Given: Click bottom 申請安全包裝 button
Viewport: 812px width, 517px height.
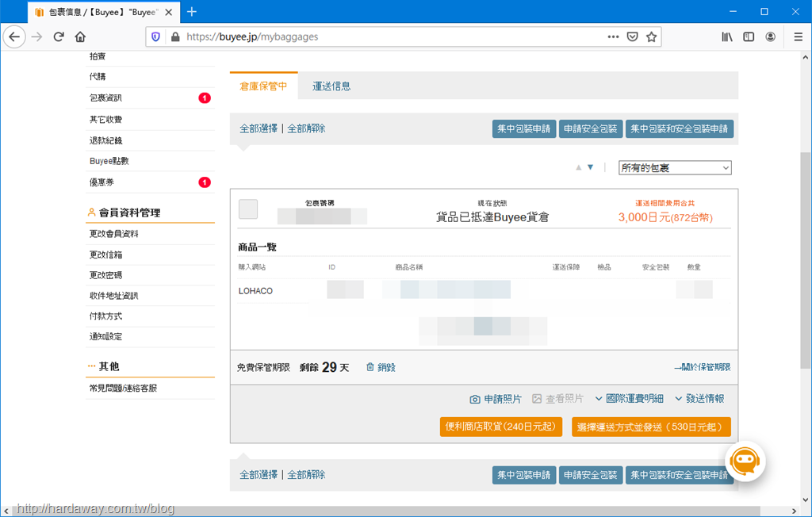Looking at the screenshot, I should point(590,475).
